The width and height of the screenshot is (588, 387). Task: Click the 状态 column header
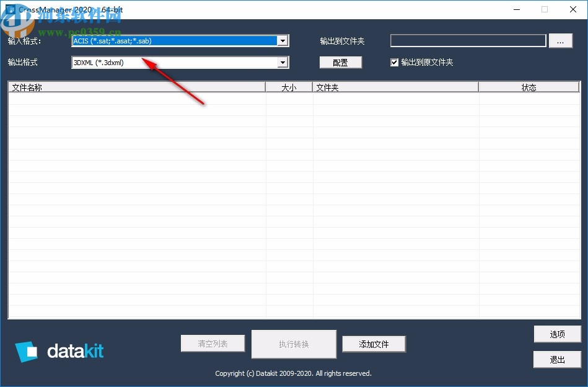click(x=529, y=87)
